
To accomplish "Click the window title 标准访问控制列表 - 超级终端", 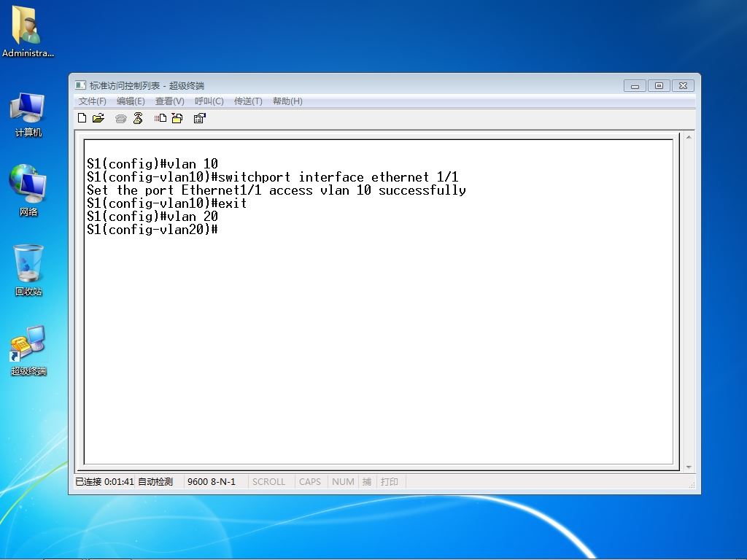I will pyautogui.click(x=147, y=86).
